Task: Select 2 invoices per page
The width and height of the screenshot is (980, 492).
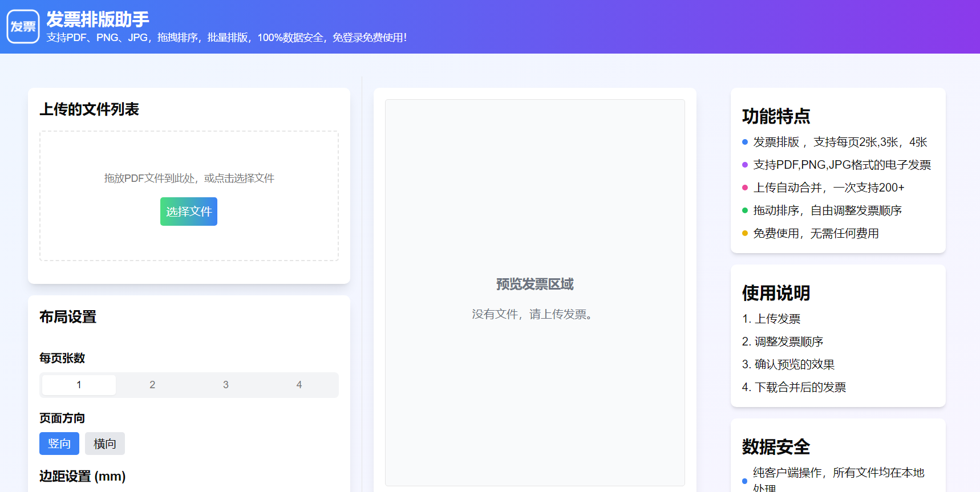Action: pos(152,385)
